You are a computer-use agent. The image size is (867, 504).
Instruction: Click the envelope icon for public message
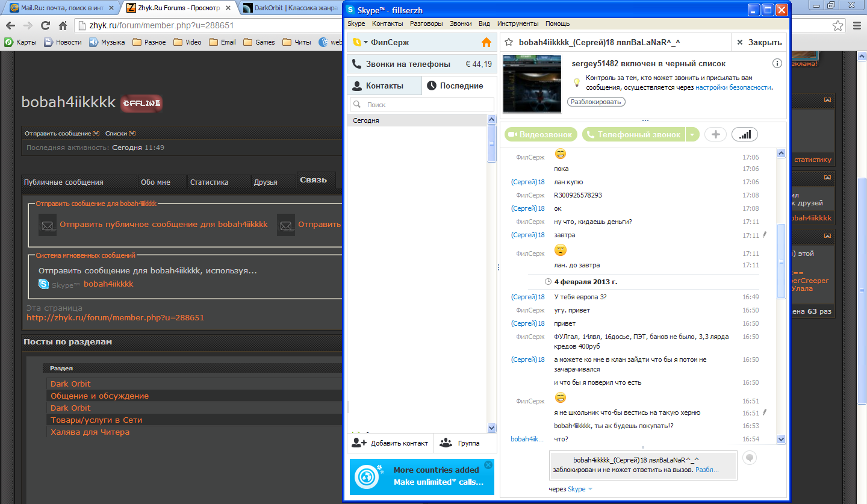click(48, 225)
